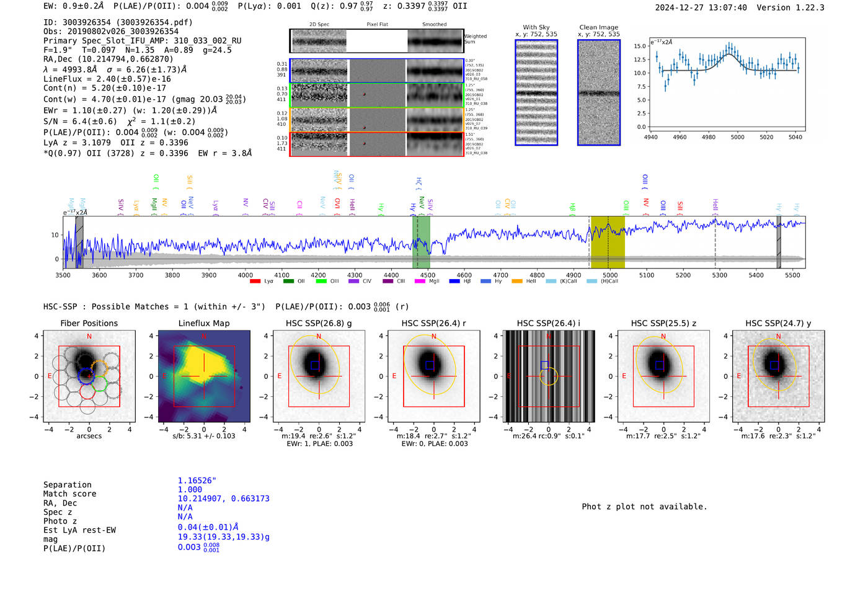868x591 pixels.
Task: Select the Obs: 20190802v026_3003926354 line
Action: 111,32
